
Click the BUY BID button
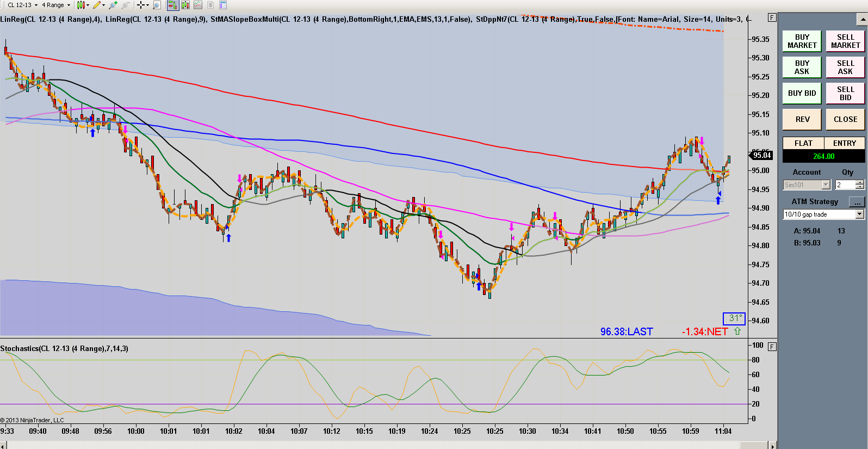click(802, 94)
